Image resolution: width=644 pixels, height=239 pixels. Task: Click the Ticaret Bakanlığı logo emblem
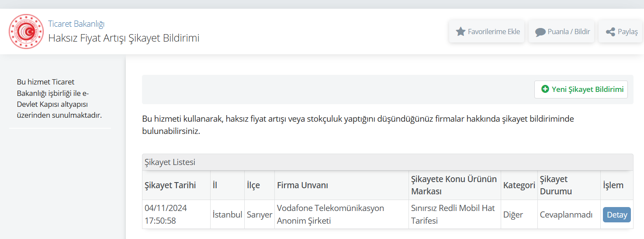(x=26, y=32)
